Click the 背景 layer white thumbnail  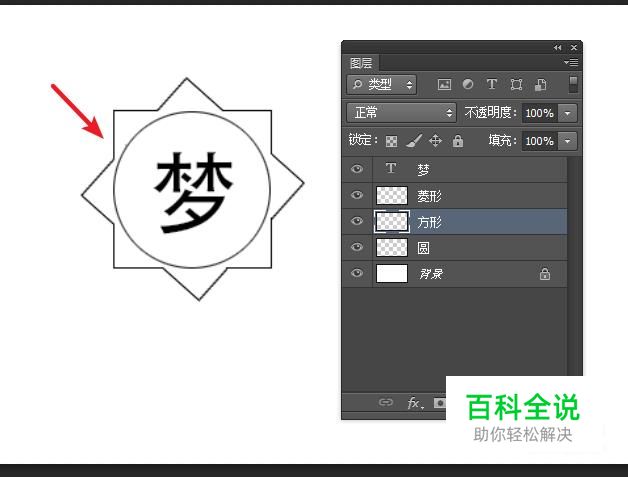(x=392, y=274)
